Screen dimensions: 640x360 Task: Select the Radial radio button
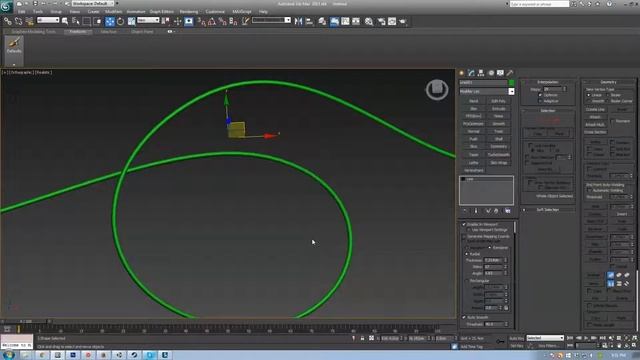467,254
